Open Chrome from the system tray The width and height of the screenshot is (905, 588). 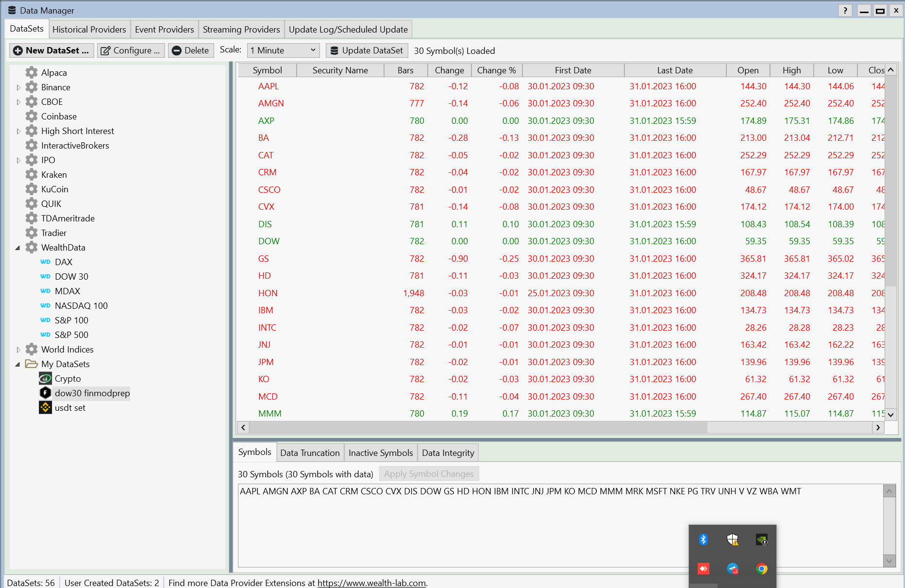click(762, 568)
